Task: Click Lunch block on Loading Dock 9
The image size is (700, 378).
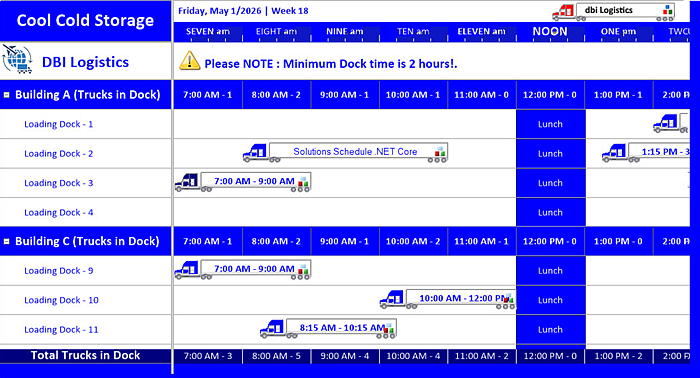Action: click(550, 270)
